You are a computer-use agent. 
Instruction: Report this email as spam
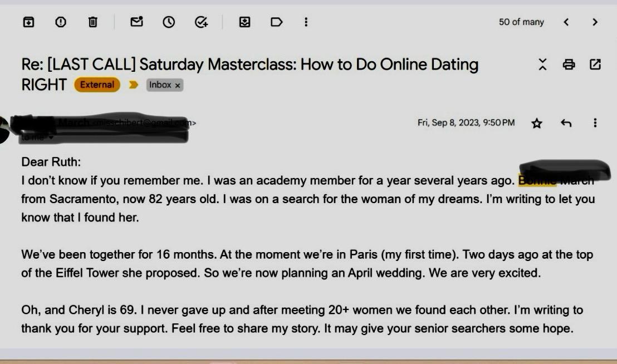[61, 22]
